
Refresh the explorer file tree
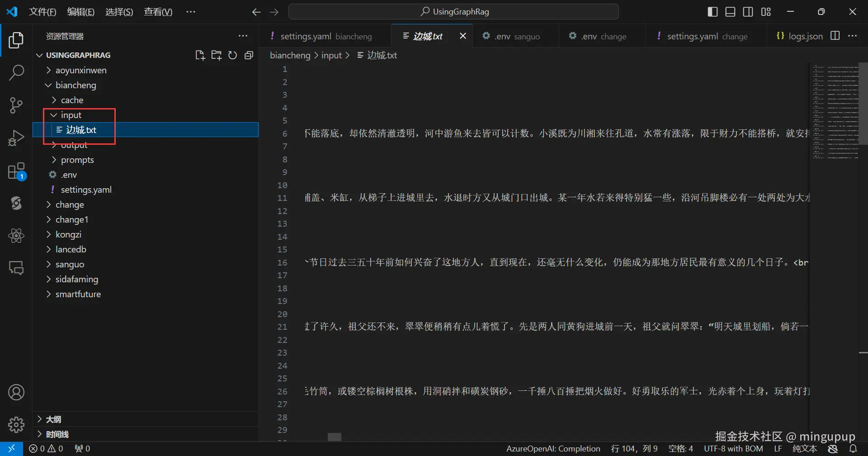point(232,55)
